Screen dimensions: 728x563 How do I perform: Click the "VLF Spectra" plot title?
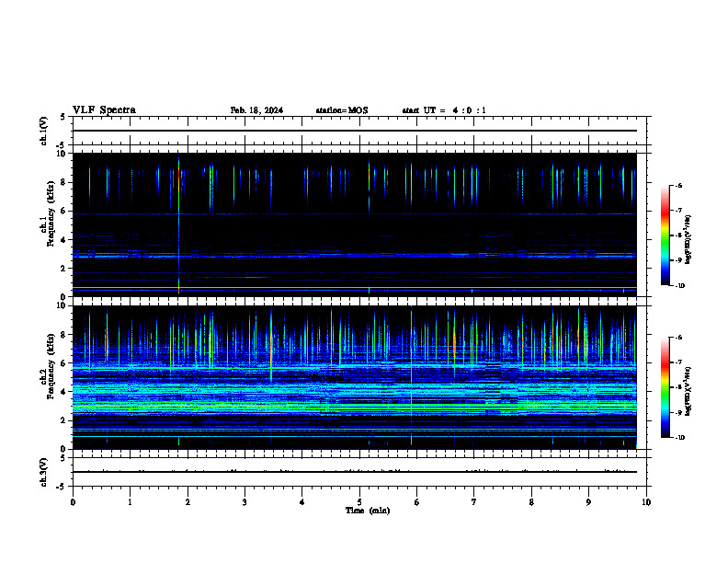click(x=104, y=110)
